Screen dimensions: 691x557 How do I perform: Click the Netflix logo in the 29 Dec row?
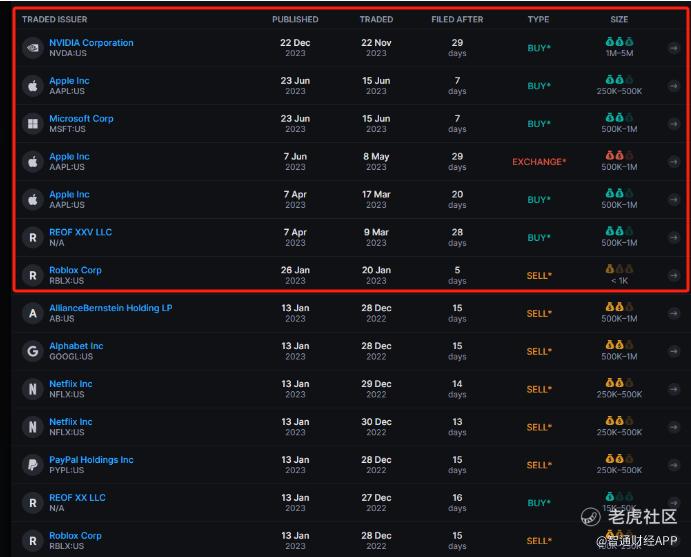pos(33,389)
